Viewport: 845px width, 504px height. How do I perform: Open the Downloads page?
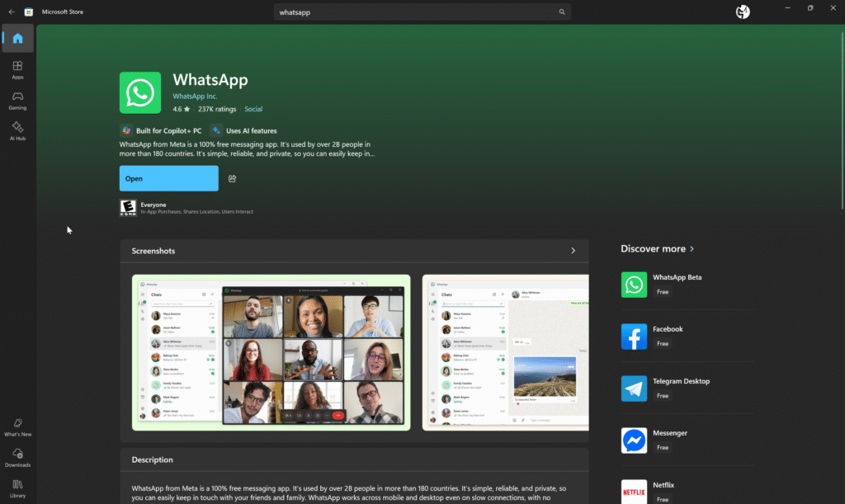(x=17, y=458)
